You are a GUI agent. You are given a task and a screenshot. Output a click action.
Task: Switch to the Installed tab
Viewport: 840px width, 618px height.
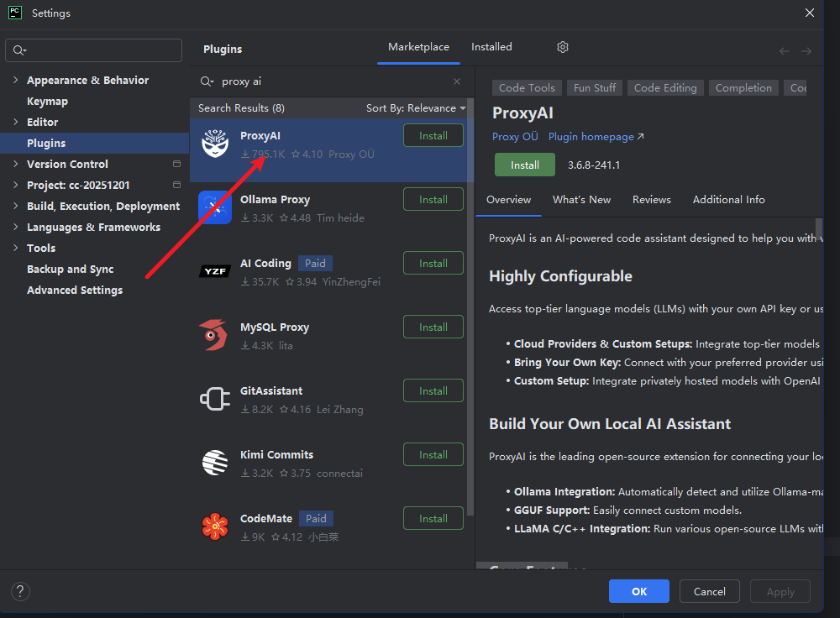tap(491, 47)
